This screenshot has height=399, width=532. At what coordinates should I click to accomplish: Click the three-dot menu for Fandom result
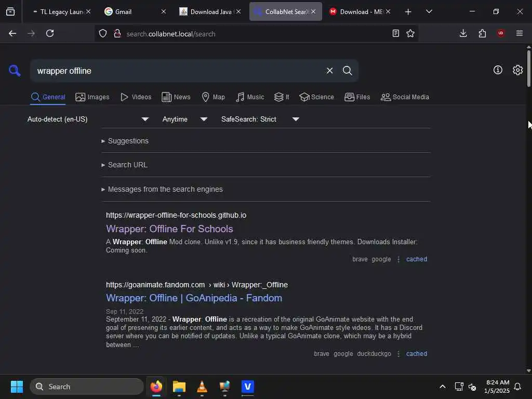pyautogui.click(x=398, y=353)
